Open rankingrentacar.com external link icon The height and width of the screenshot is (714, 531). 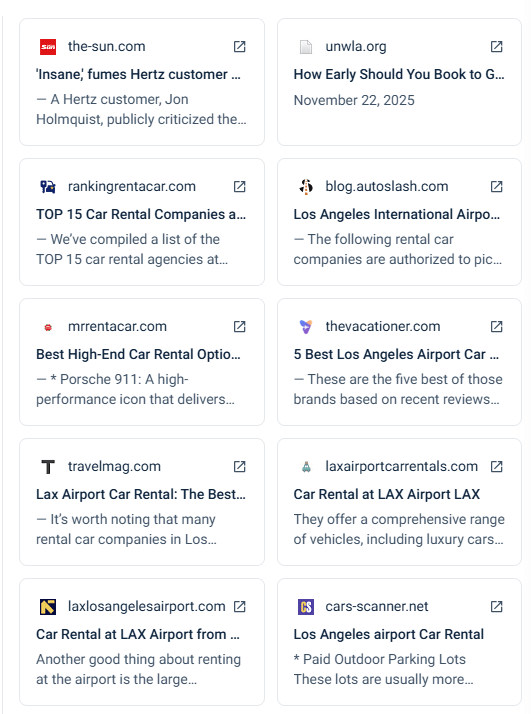point(240,186)
